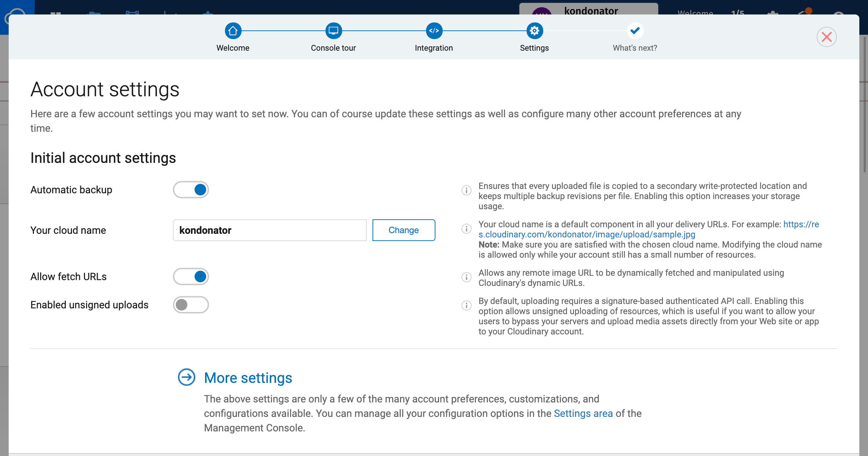Click the Settings gear step icon
This screenshot has width=868, height=456.
pyautogui.click(x=534, y=31)
